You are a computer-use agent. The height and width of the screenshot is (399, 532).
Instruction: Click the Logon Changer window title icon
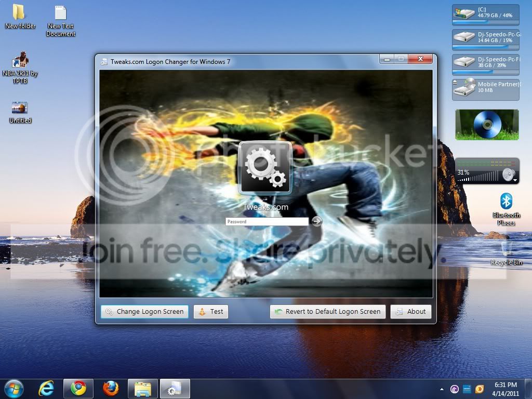[x=104, y=62]
